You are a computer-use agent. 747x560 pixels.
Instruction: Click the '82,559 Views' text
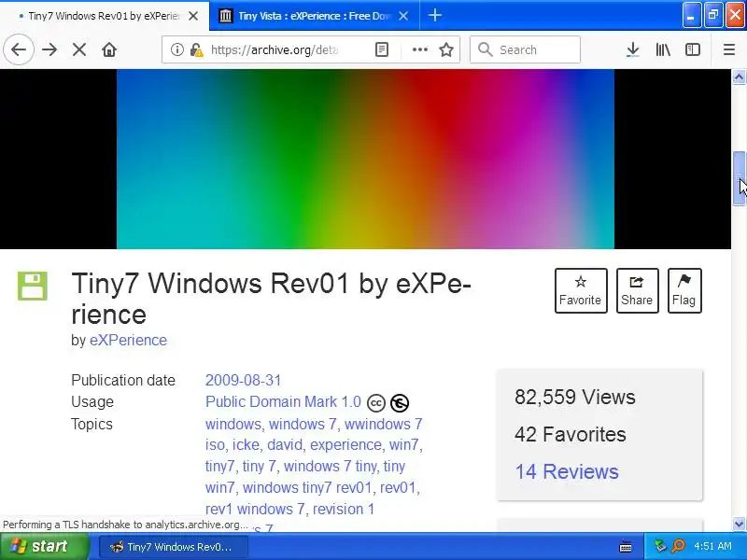pyautogui.click(x=574, y=397)
